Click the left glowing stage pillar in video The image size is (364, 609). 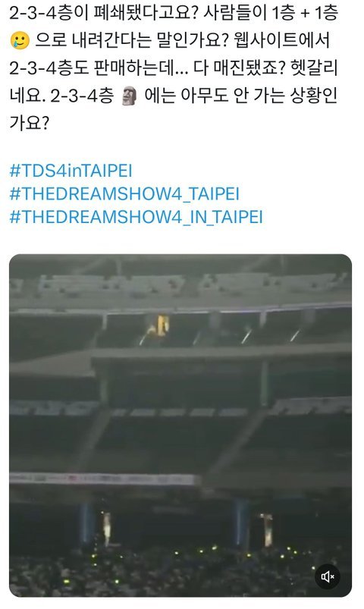pos(106,528)
